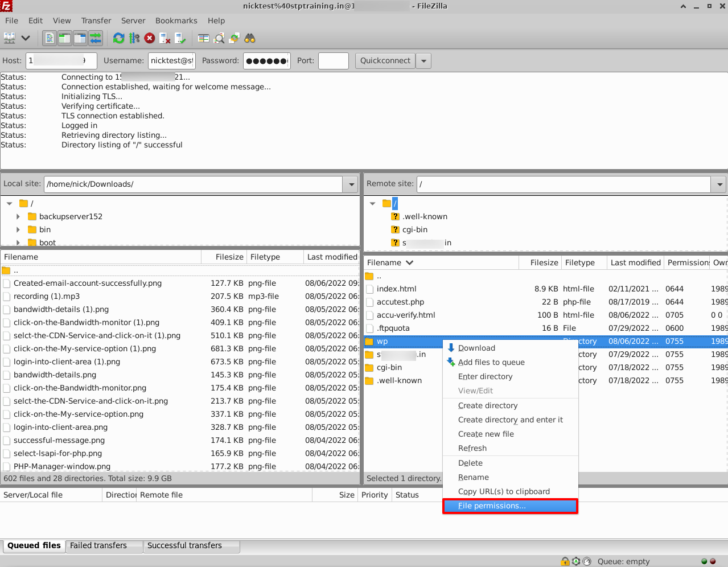
Task: Select .well-known in remote tree
Action: click(425, 216)
